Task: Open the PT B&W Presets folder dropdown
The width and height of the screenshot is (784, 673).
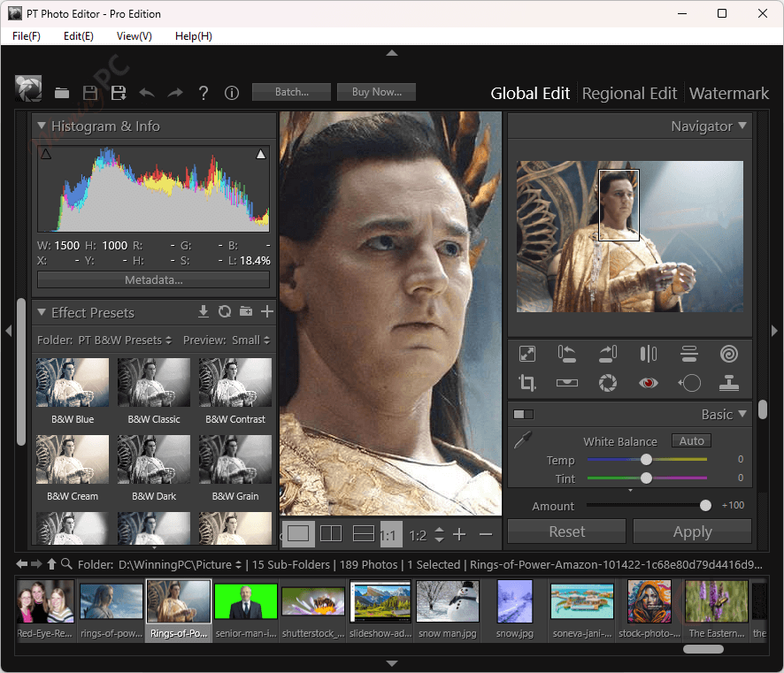Action: tap(125, 340)
